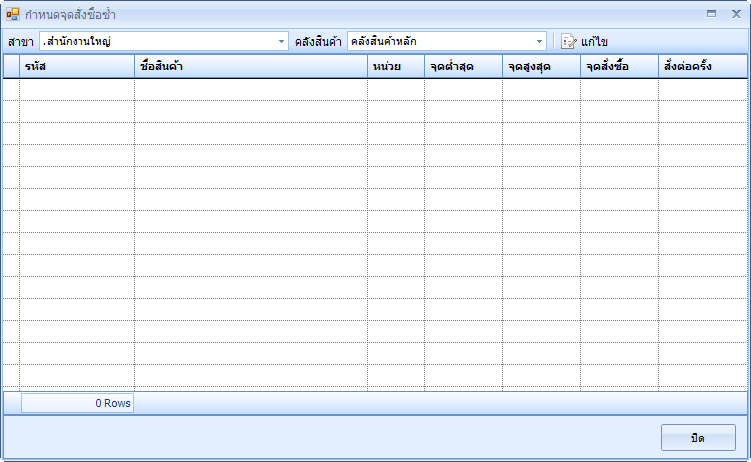This screenshot has width=751, height=462.
Task: Click the คลังสินค้าหลัก text in the warehouse box
Action: pos(384,42)
